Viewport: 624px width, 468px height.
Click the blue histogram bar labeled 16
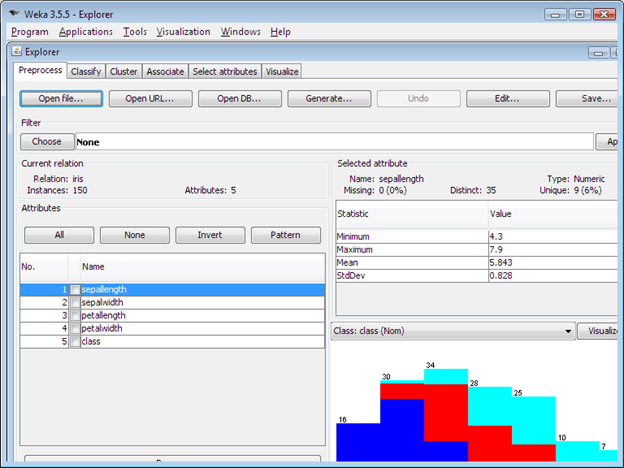[358, 442]
